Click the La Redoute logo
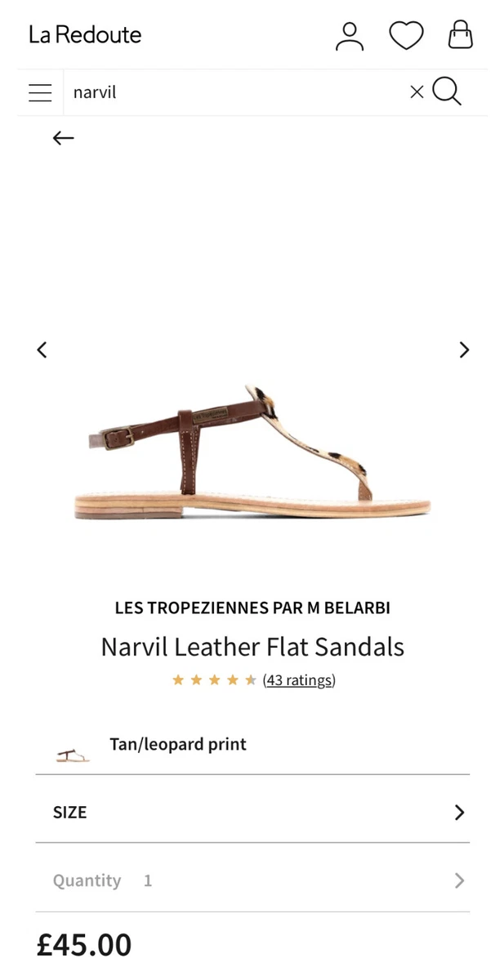This screenshot has width=495, height=980. pyautogui.click(x=85, y=35)
